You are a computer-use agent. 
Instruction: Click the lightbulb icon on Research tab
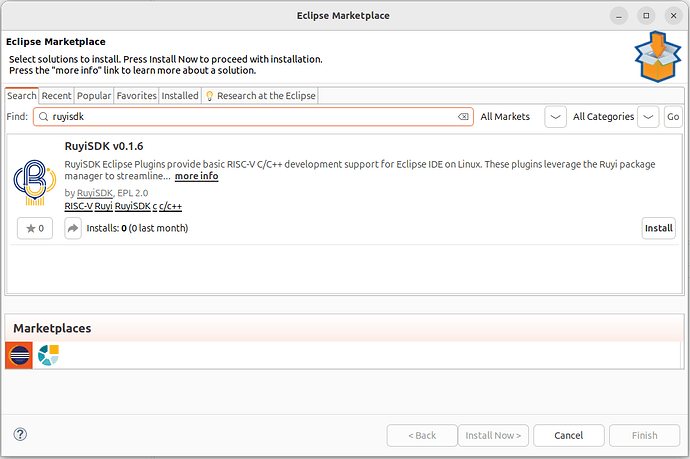209,96
